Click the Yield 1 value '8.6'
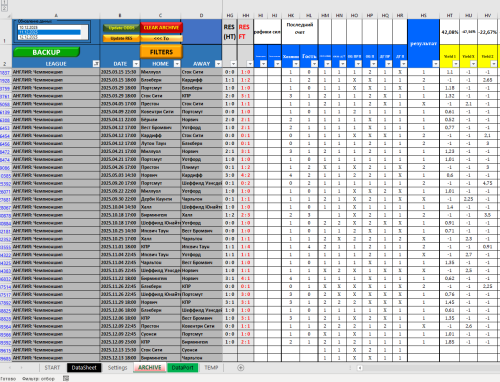The width and height of the screenshot is (500, 382). 449,175
